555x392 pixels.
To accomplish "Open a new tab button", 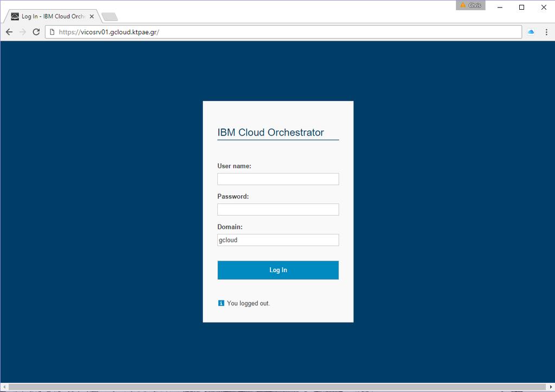I will click(109, 17).
